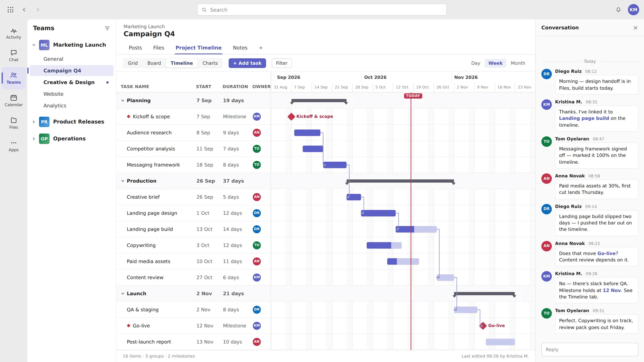This screenshot has height=362, width=644.
Task: Select the Timeline view
Action: coord(182,63)
